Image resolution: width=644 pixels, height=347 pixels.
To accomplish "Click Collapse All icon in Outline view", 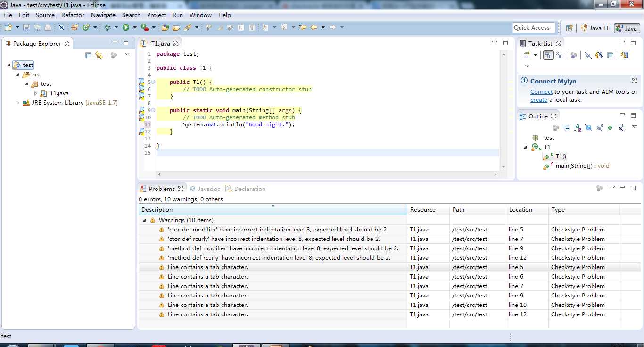I will (x=567, y=128).
